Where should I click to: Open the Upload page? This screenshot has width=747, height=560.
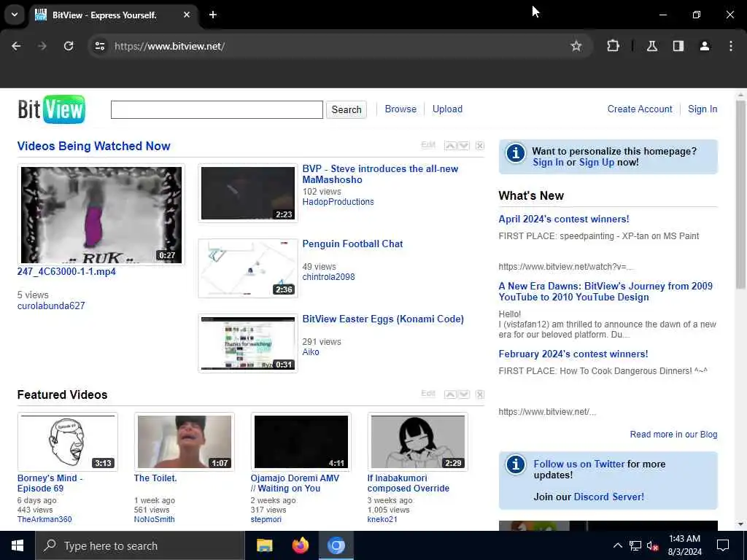click(447, 109)
